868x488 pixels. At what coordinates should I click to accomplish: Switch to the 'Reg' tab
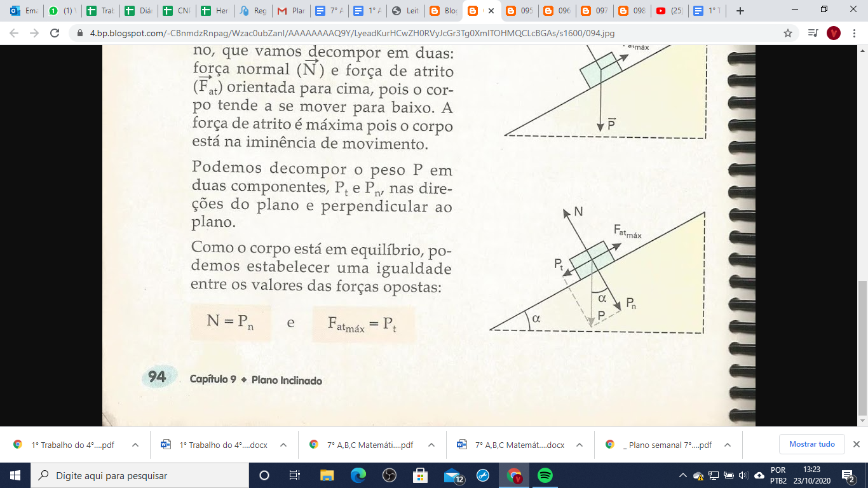(252, 11)
